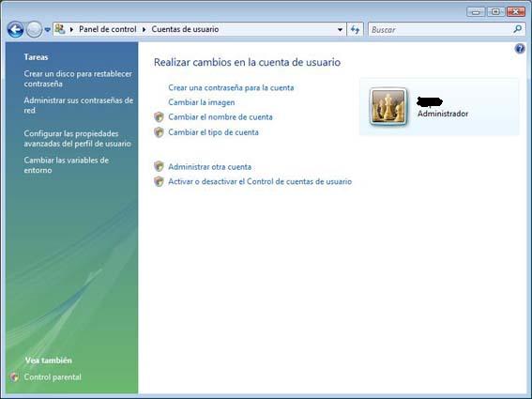Click the Control parental shield icon
Viewport: 532px width, 399px height.
(x=14, y=376)
